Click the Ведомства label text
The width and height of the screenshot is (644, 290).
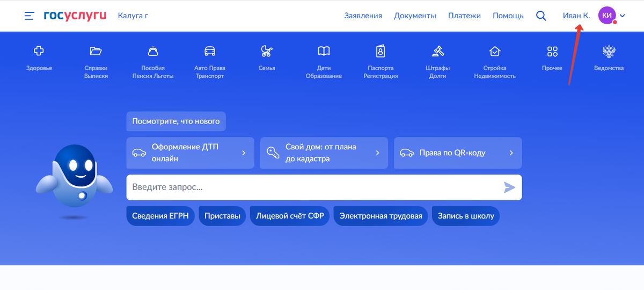609,68
